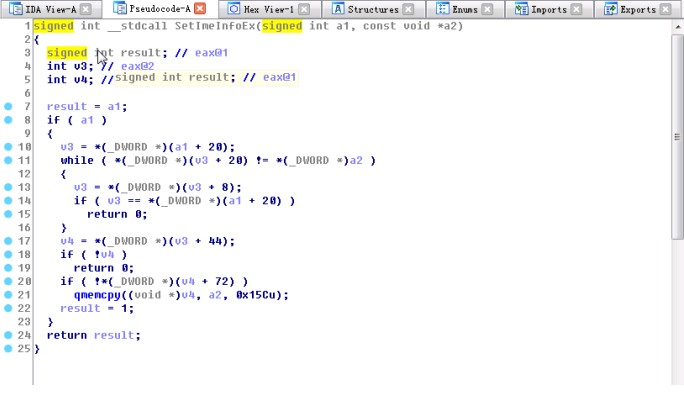Close the IDA View-A tab
684x397 pixels.
(86, 9)
